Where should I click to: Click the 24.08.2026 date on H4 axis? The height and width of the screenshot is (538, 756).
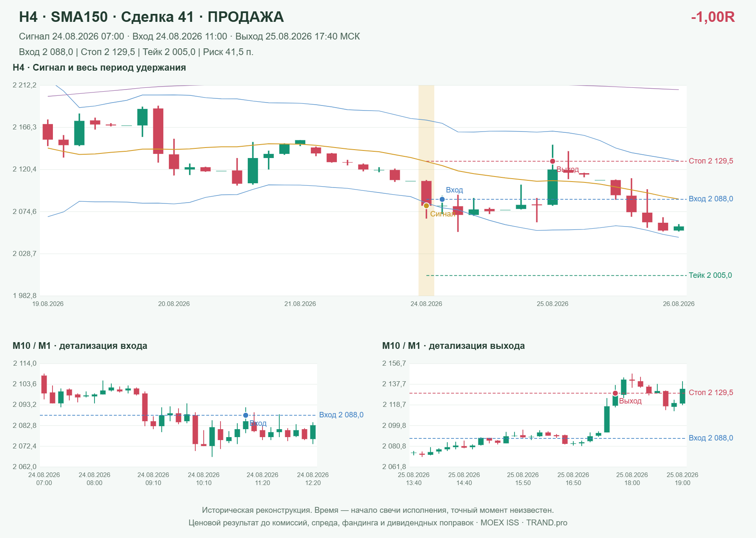(x=426, y=304)
